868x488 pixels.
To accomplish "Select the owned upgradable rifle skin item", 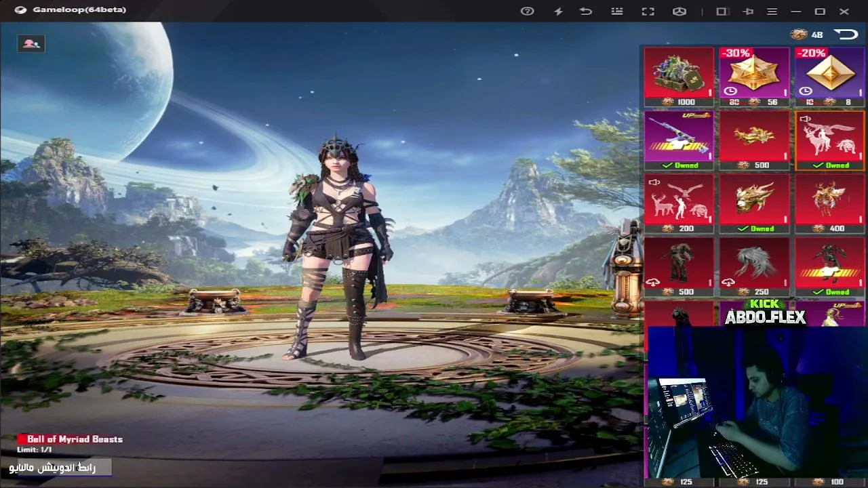I will pyautogui.click(x=679, y=140).
